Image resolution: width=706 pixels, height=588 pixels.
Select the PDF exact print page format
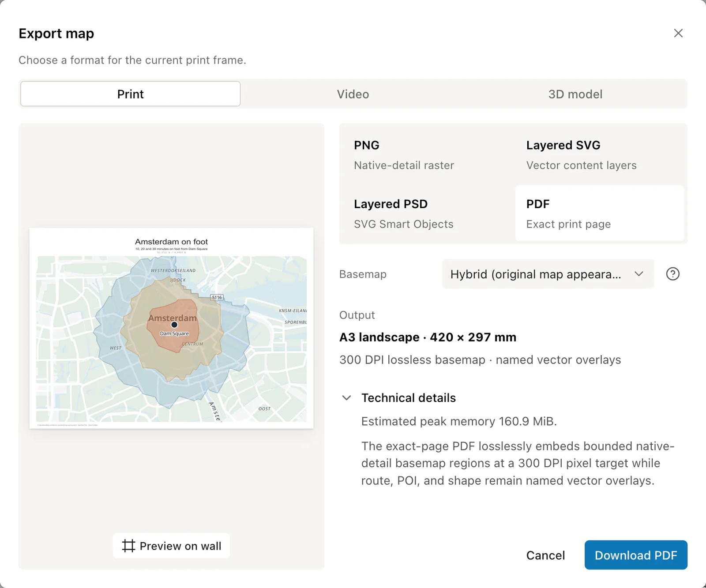coord(600,213)
